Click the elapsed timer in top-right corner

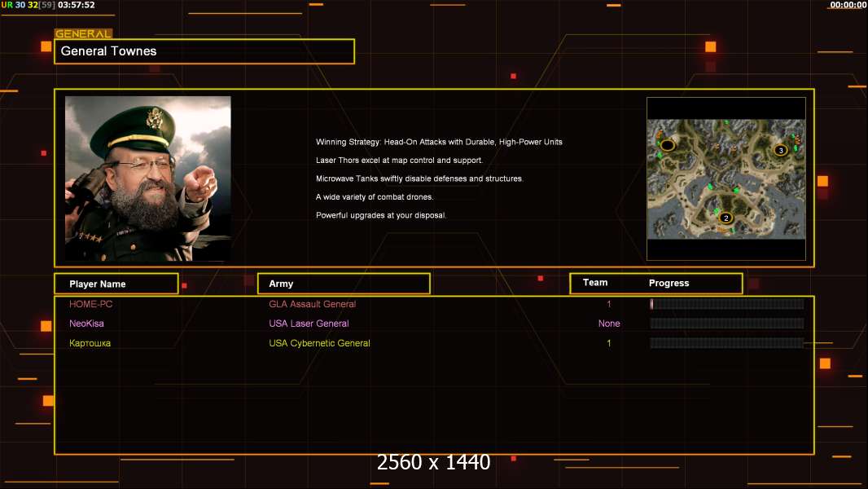tap(848, 5)
